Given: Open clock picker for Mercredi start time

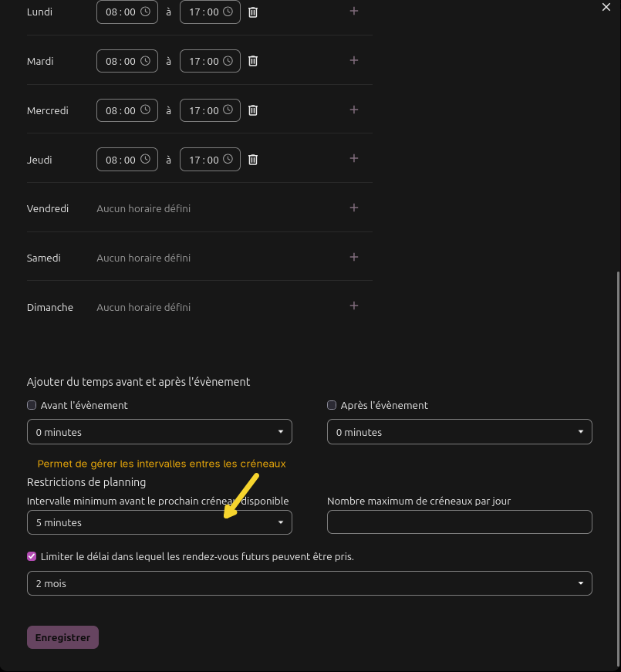Looking at the screenshot, I should point(145,110).
